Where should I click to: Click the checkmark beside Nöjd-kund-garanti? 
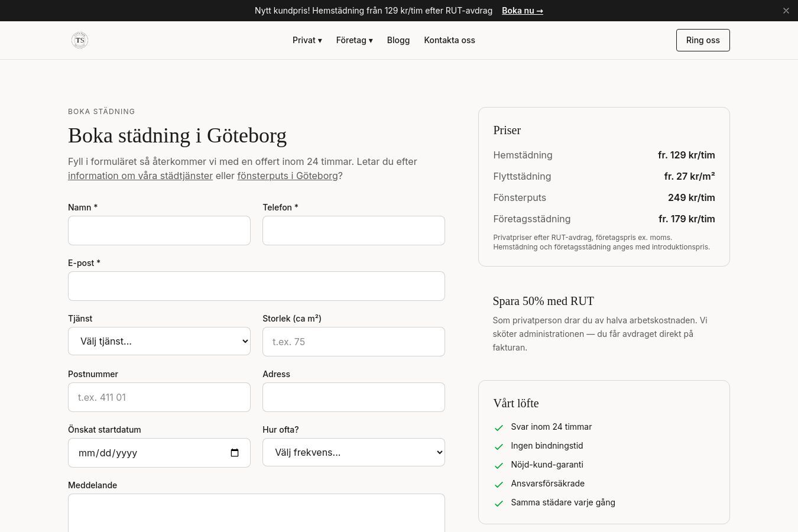[x=499, y=465]
